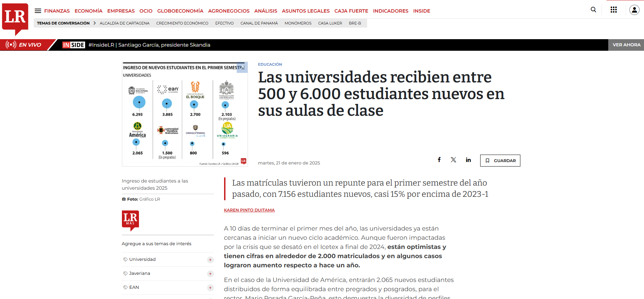
Task: Open the FINANZAS menu
Action: tap(57, 11)
